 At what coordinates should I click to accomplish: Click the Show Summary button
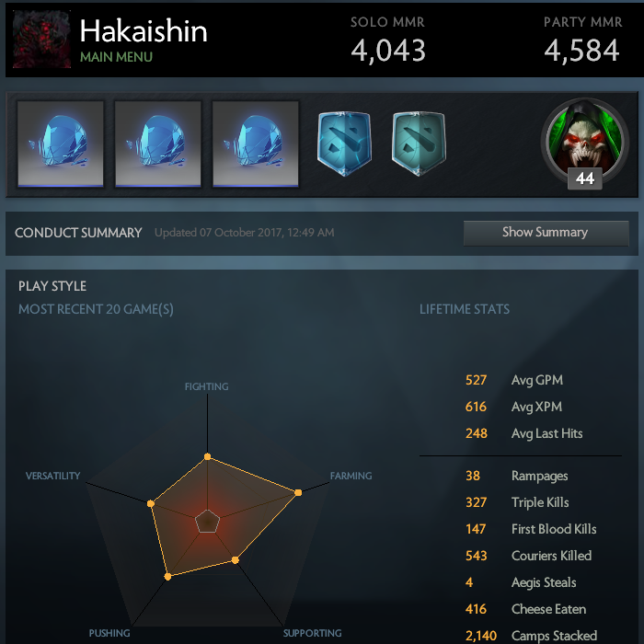[x=546, y=233]
